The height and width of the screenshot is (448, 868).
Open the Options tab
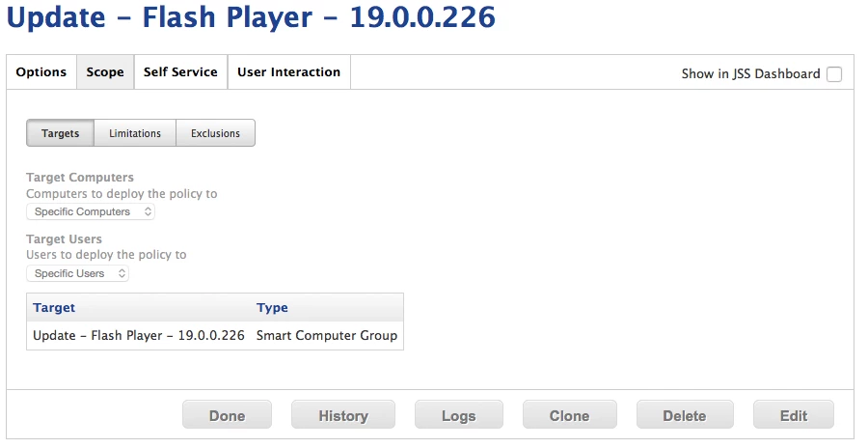click(x=41, y=72)
